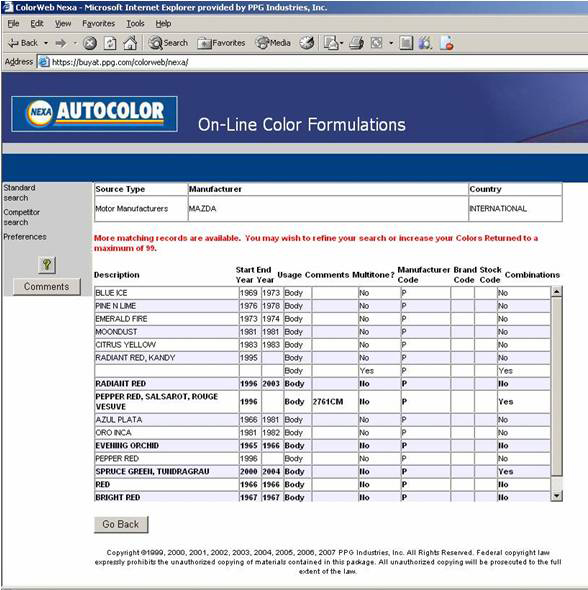Click the MAZDA manufacturer cell

coord(328,208)
